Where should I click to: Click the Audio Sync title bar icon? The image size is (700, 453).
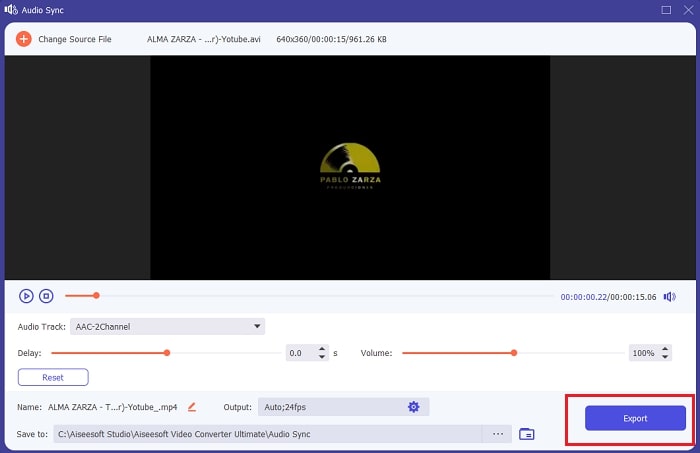[x=11, y=10]
